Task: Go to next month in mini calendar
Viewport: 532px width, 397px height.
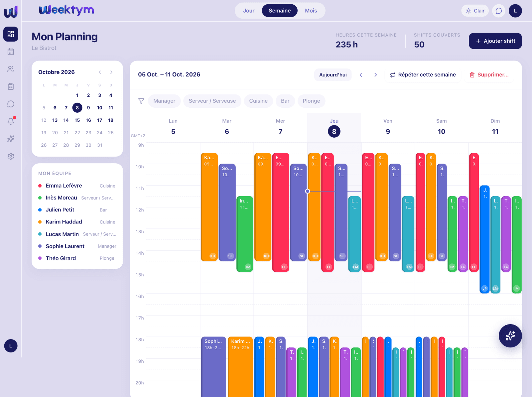Action: tap(111, 72)
